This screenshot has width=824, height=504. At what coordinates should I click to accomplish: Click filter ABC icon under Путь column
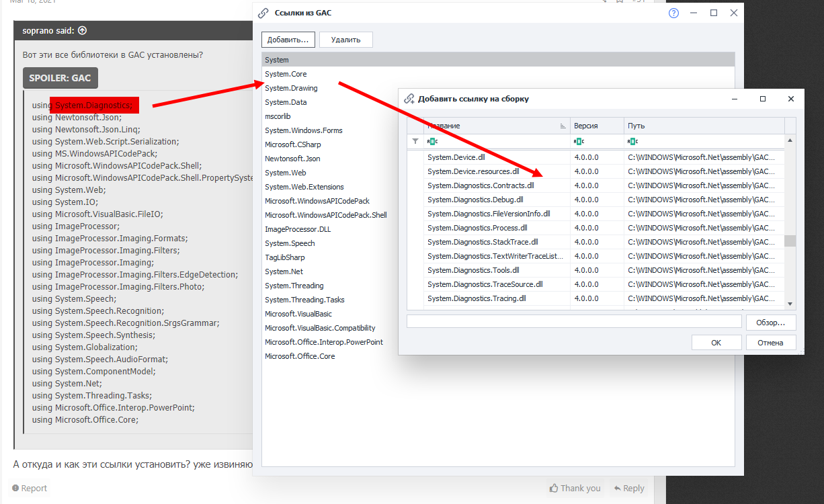pos(632,141)
